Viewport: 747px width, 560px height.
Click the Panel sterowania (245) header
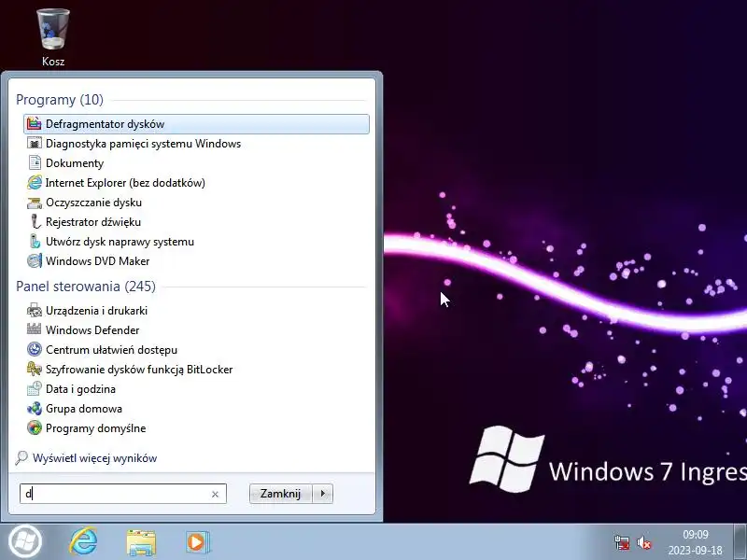coord(86,287)
